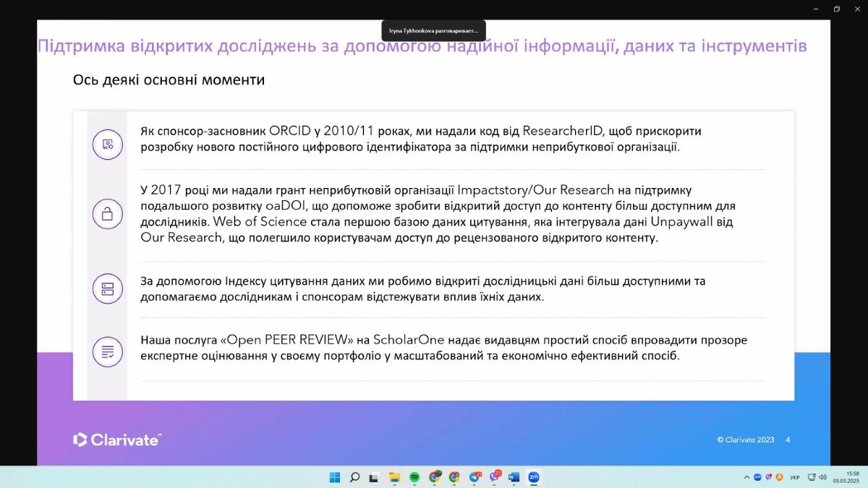
Task: Open the network status icon in the tray
Action: tap(812, 477)
